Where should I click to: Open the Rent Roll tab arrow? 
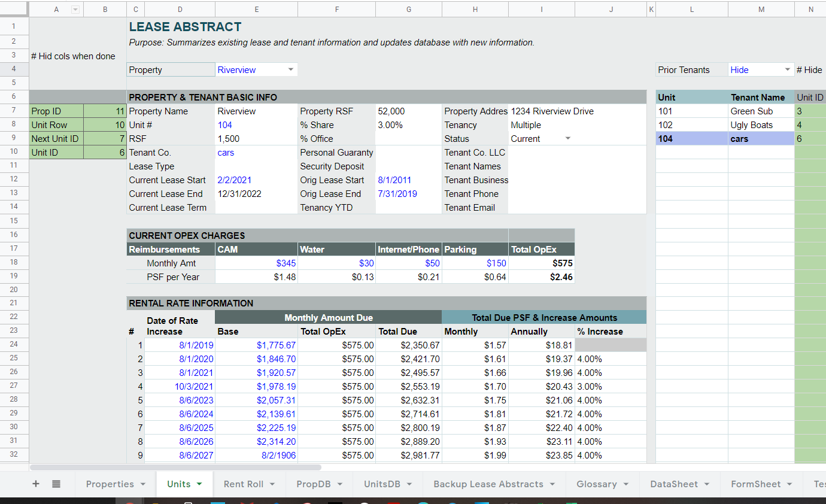click(x=272, y=484)
